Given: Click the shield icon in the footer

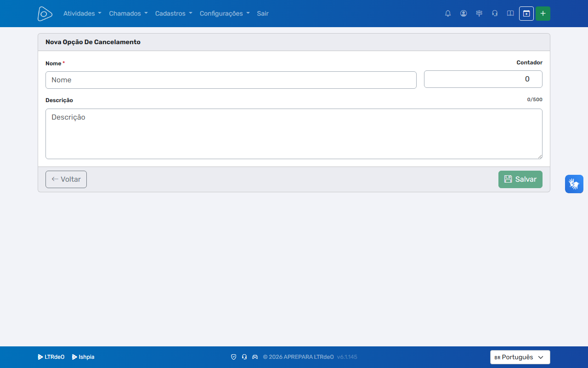Looking at the screenshot, I should pyautogui.click(x=233, y=357).
